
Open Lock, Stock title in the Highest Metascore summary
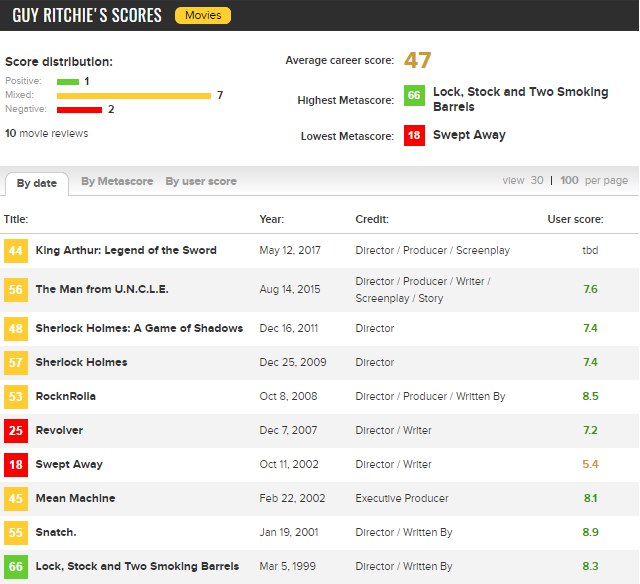[x=520, y=99]
